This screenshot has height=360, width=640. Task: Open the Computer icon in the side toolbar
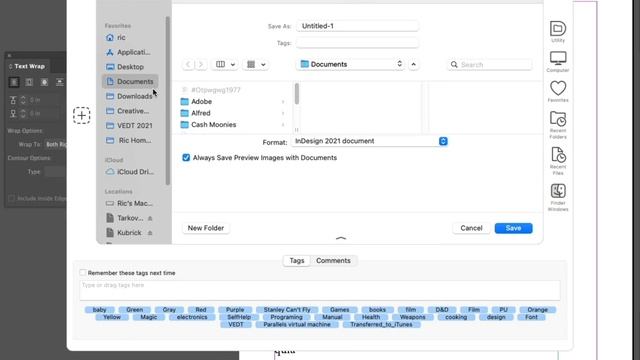pos(558,58)
